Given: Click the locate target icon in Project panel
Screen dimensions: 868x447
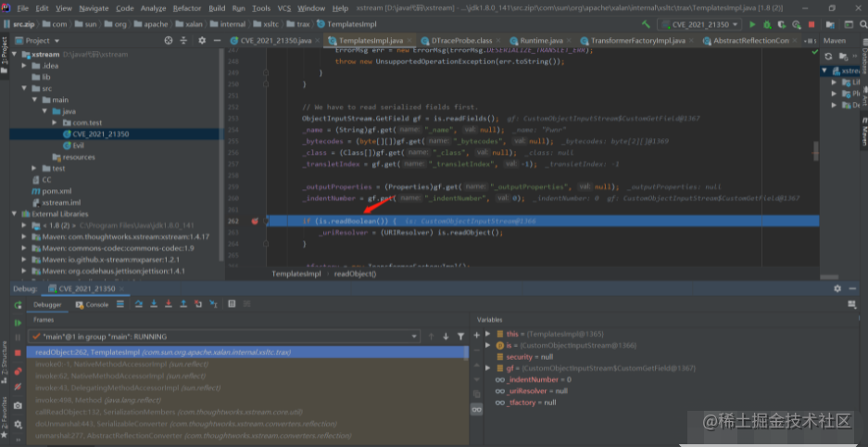Looking at the screenshot, I should [169, 41].
